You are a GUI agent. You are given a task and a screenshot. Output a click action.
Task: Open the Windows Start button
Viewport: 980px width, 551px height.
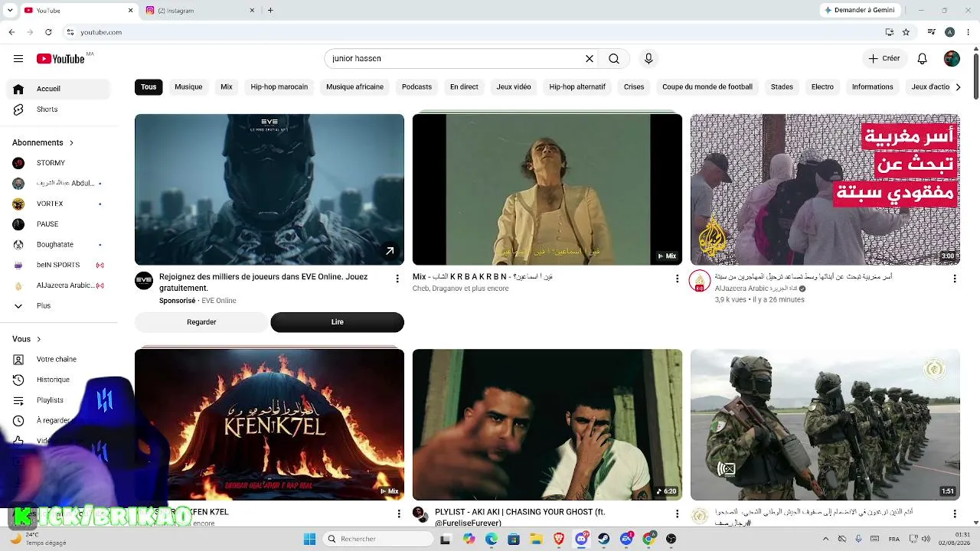click(309, 540)
